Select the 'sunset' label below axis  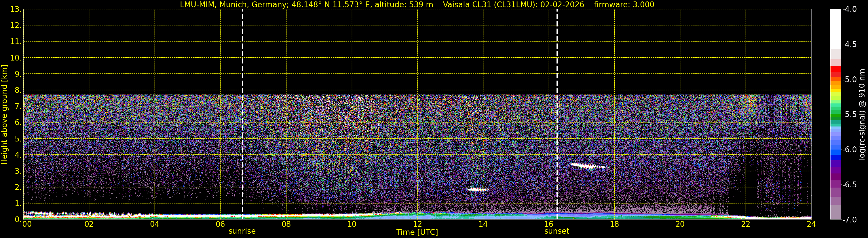tap(557, 231)
